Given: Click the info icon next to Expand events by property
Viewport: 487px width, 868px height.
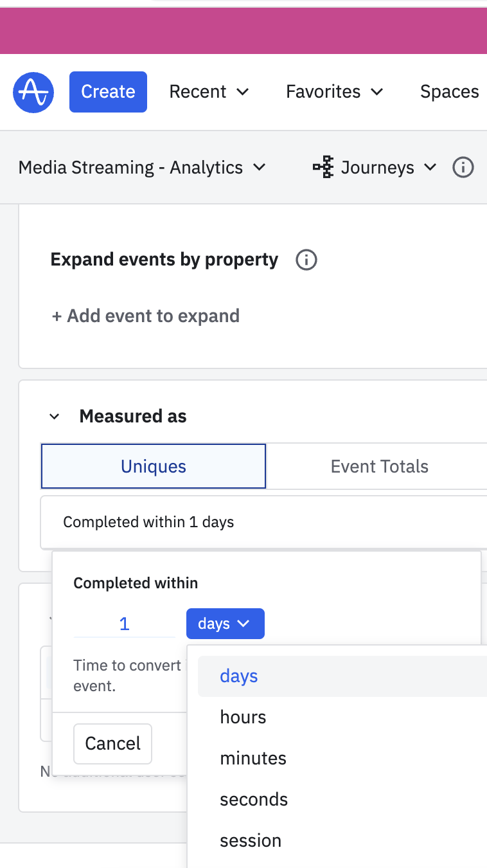Looking at the screenshot, I should tap(306, 260).
